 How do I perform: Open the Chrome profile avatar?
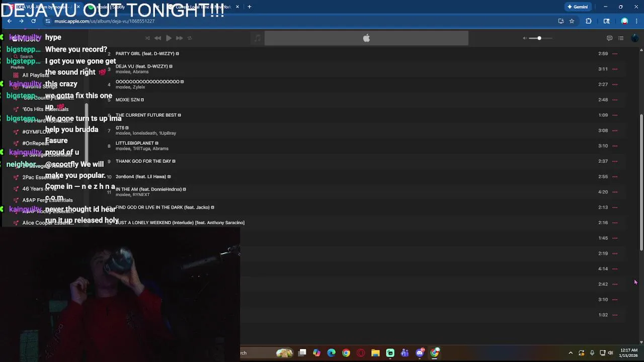pos(624,21)
